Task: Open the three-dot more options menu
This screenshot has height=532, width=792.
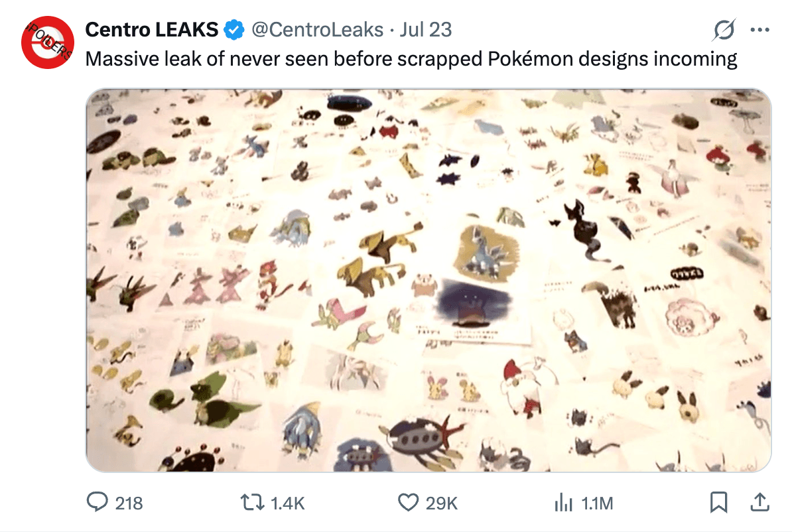Action: [x=759, y=30]
